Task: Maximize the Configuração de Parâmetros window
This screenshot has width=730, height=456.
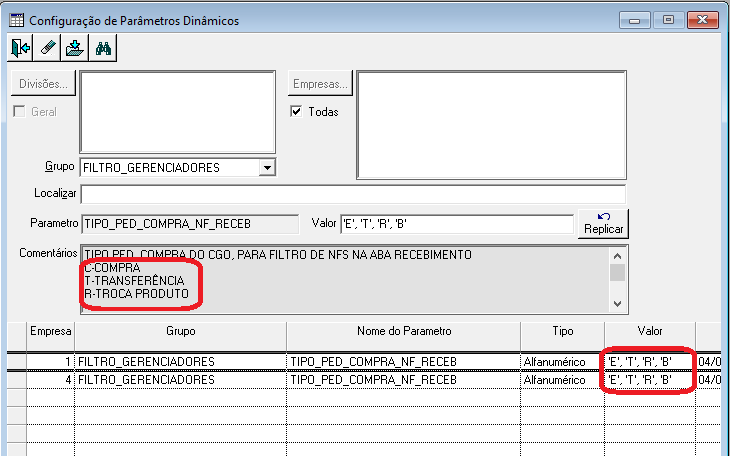Action: click(x=668, y=20)
